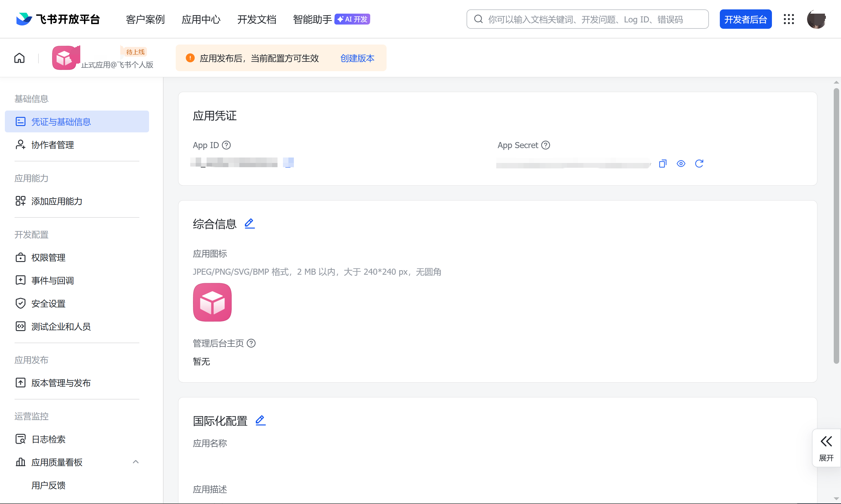Open the App ID help tooltip
The image size is (841, 504).
(226, 145)
